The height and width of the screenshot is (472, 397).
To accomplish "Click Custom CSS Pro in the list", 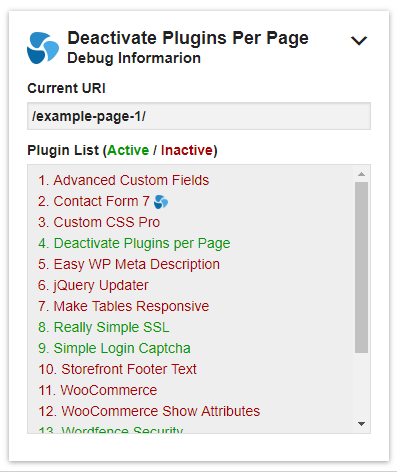I will [x=99, y=222].
